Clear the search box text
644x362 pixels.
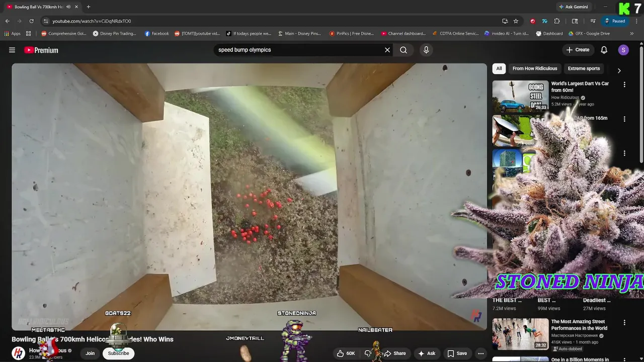coord(387,50)
